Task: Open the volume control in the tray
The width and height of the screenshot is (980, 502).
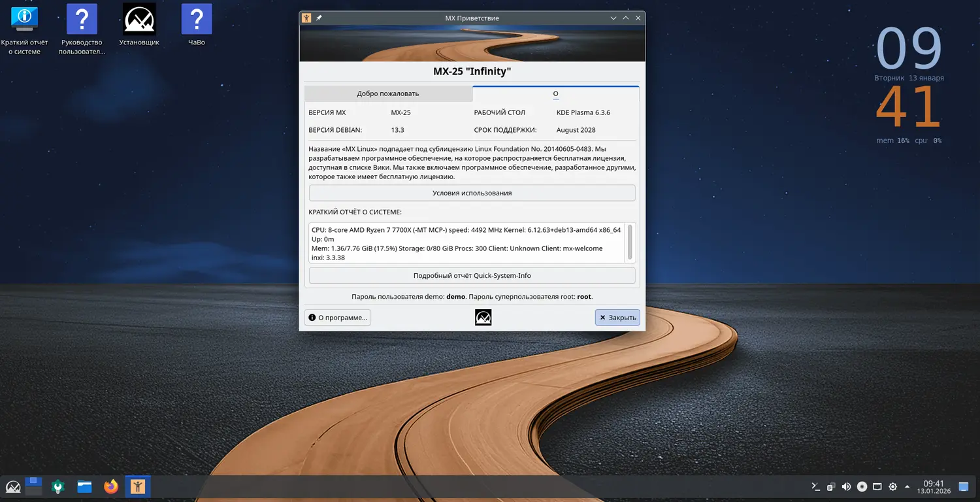Action: tap(846, 486)
